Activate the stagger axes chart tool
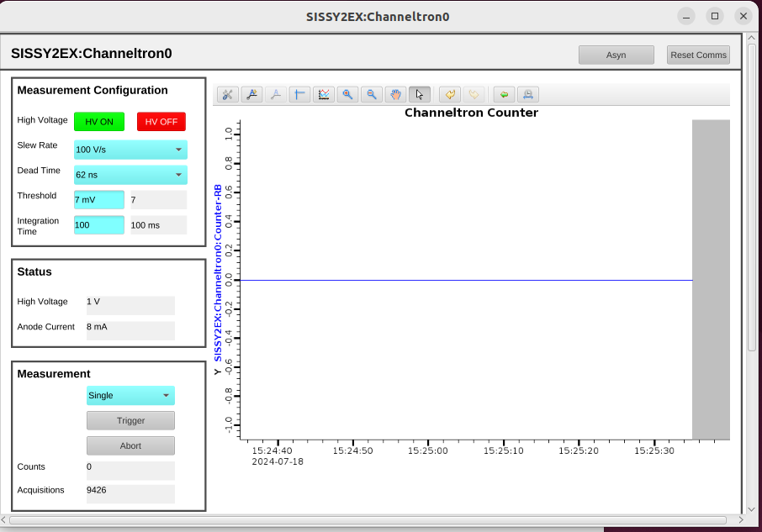Viewport: 762px width, 532px height. click(324, 94)
